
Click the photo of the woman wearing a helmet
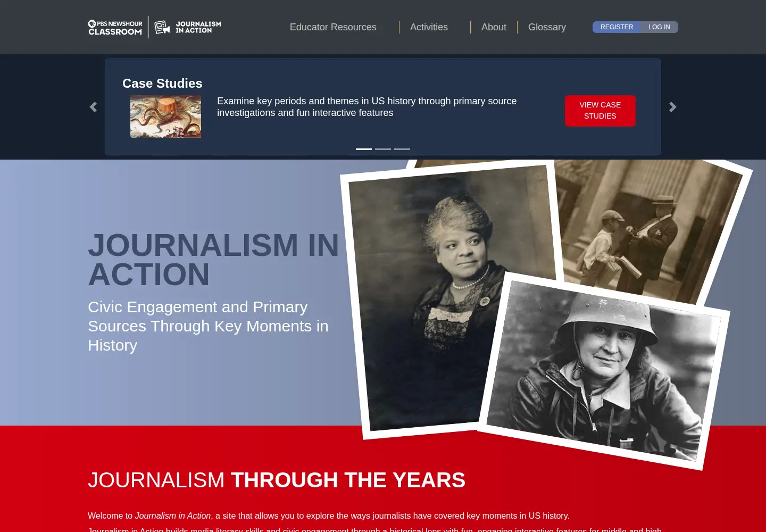[604, 371]
